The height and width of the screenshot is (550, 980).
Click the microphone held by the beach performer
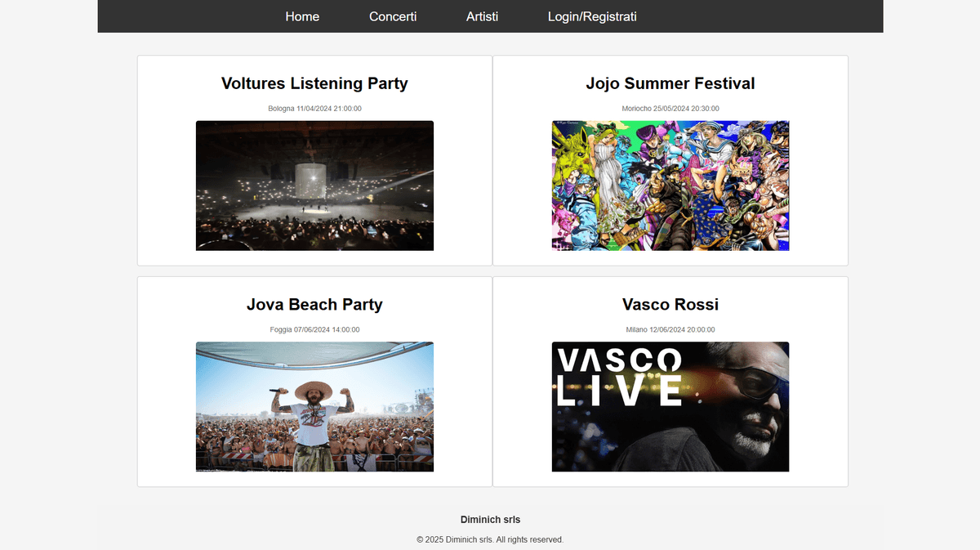point(276,391)
